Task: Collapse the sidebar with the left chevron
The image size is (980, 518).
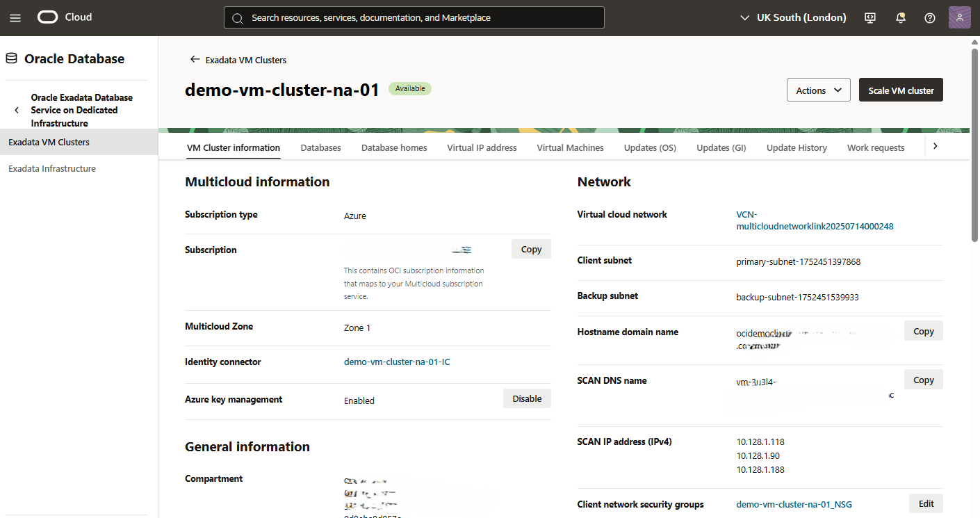Action: click(16, 110)
